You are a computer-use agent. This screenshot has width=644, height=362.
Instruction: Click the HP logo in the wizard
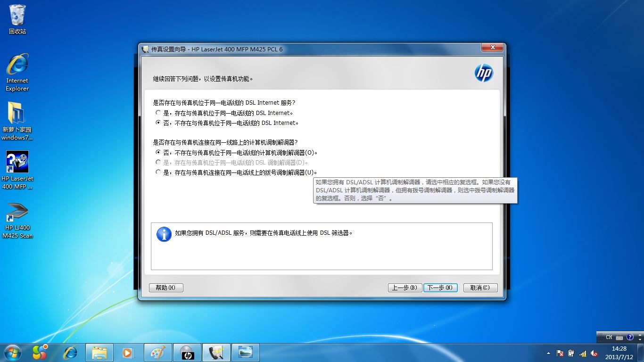point(483,73)
